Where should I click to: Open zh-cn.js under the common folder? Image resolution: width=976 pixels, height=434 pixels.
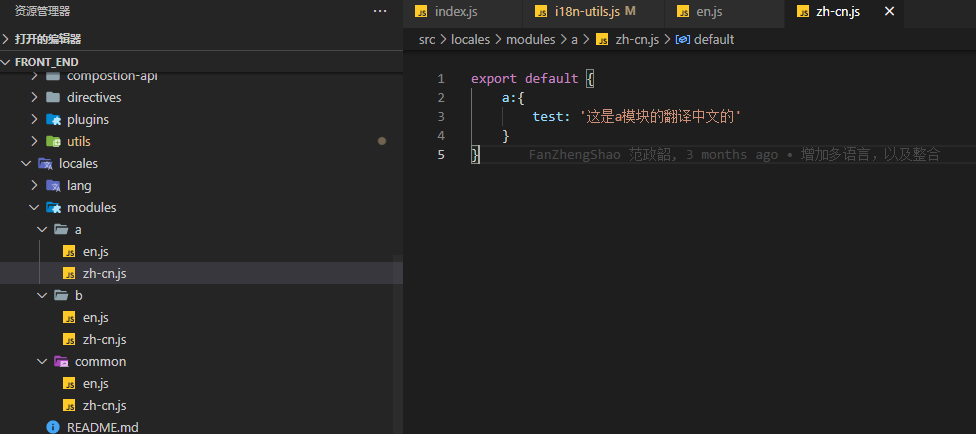click(104, 405)
